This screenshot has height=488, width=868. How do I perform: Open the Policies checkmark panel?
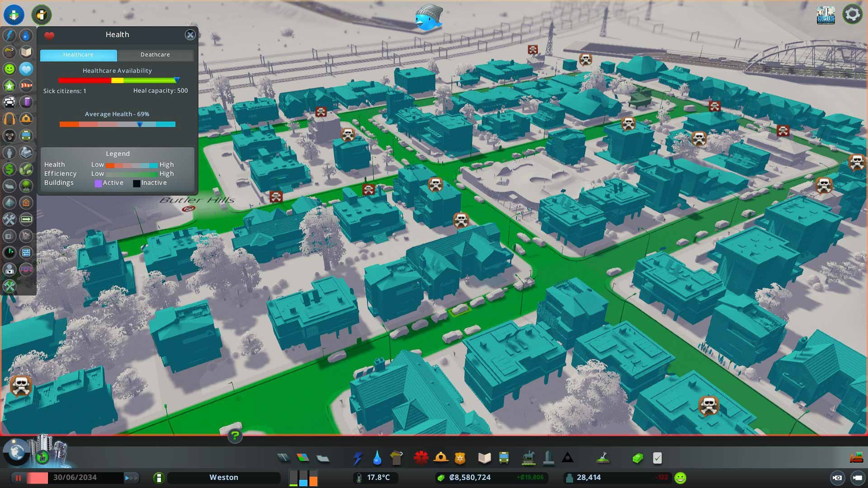click(x=657, y=458)
